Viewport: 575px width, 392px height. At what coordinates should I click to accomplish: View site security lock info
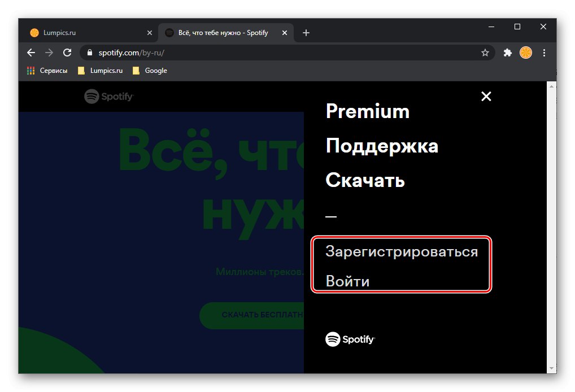(x=89, y=53)
